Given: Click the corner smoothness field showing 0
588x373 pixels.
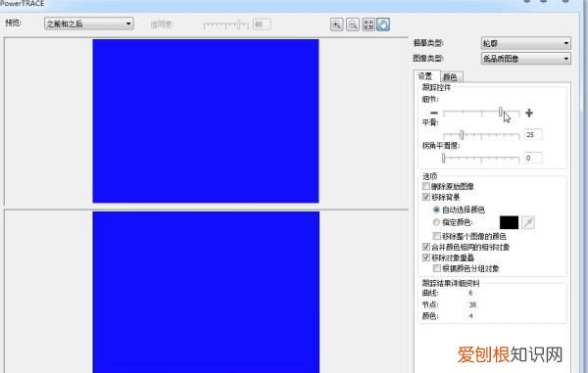Looking at the screenshot, I should (x=533, y=158).
